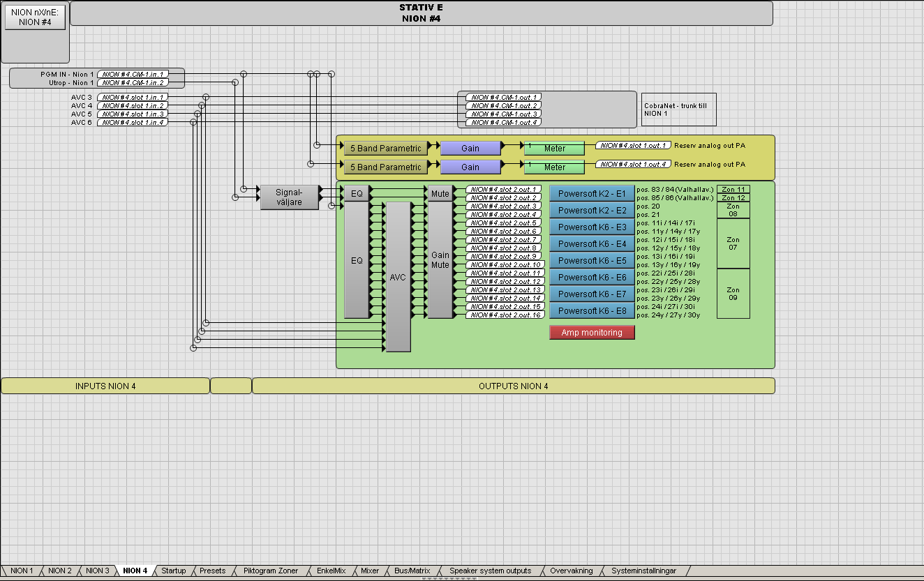
Task: Click the NION #4.CM-1.in.1 input label
Action: (x=132, y=74)
